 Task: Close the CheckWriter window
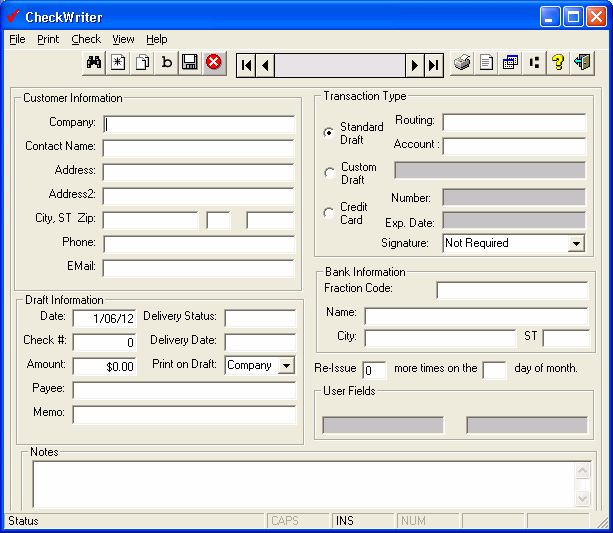tap(597, 16)
